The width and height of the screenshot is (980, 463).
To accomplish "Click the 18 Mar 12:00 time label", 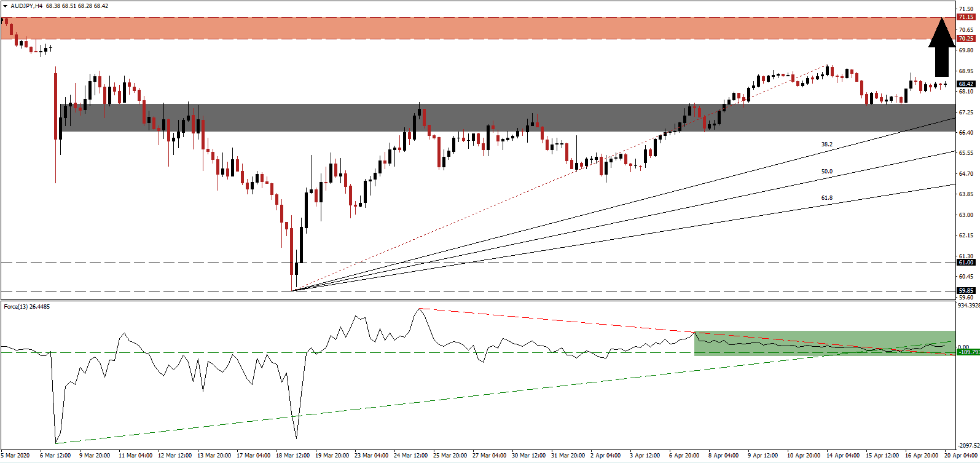I will (294, 456).
